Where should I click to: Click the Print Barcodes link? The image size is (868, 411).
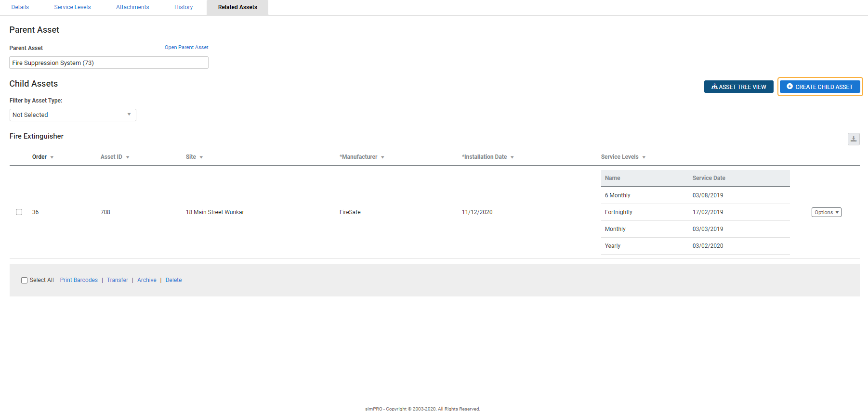click(x=79, y=280)
